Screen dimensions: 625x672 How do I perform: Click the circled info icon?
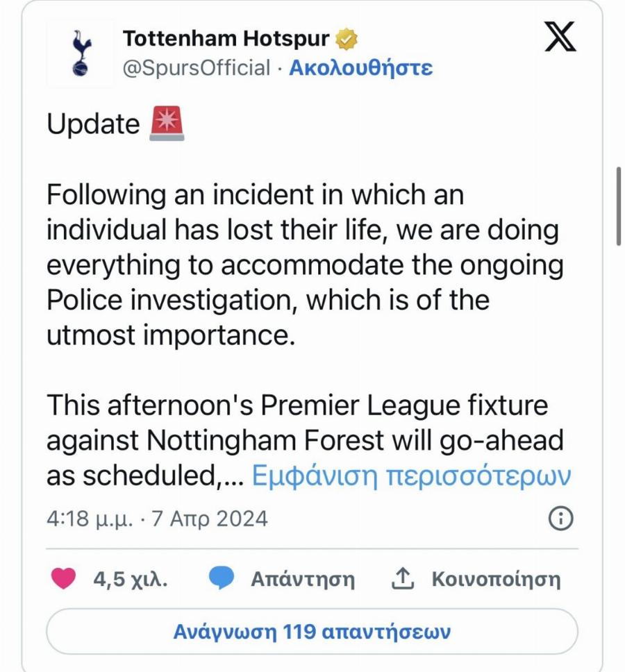point(561,519)
